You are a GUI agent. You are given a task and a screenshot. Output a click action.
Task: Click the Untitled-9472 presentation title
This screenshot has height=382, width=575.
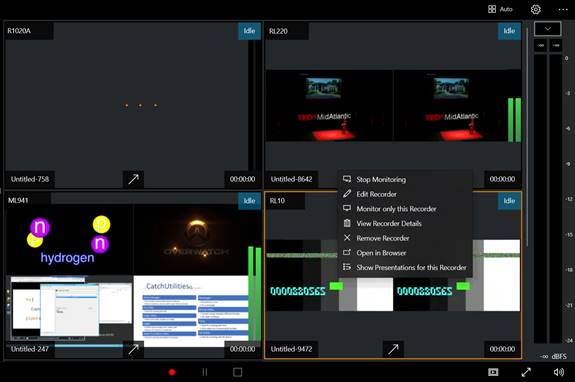point(292,349)
